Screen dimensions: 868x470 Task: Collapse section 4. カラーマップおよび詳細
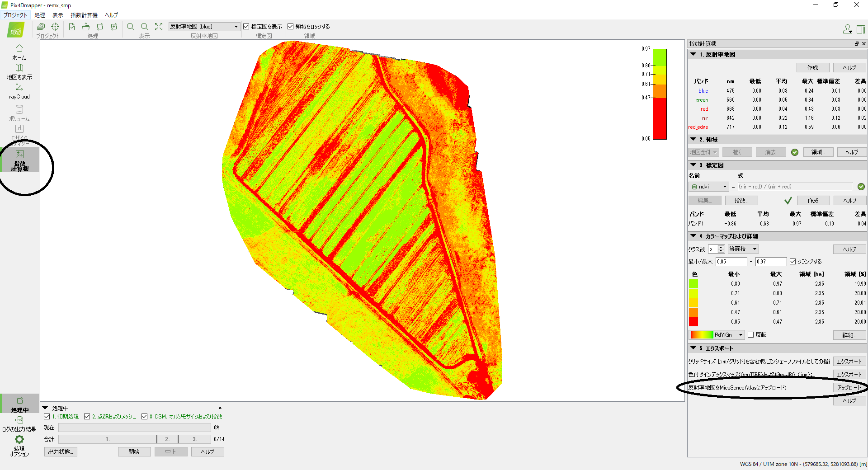[x=693, y=236]
